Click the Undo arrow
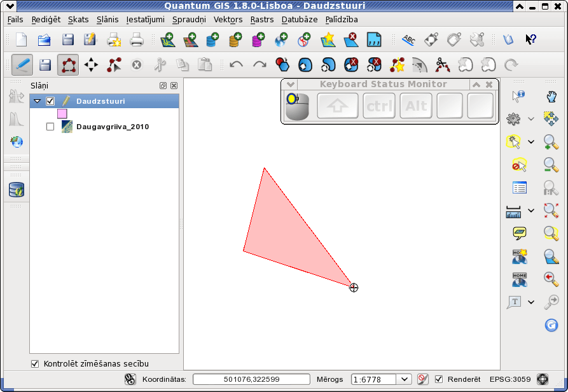This screenshot has width=568, height=392. click(x=237, y=65)
